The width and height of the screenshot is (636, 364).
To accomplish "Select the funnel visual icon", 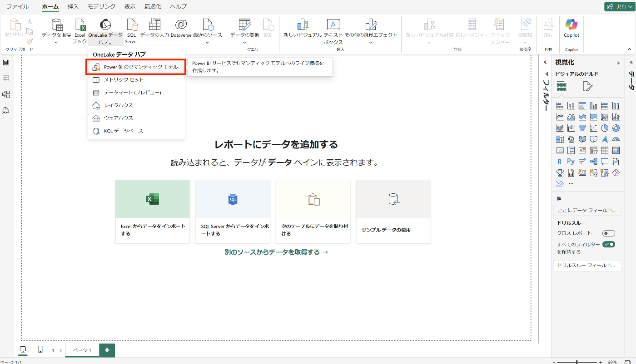I will [x=582, y=128].
